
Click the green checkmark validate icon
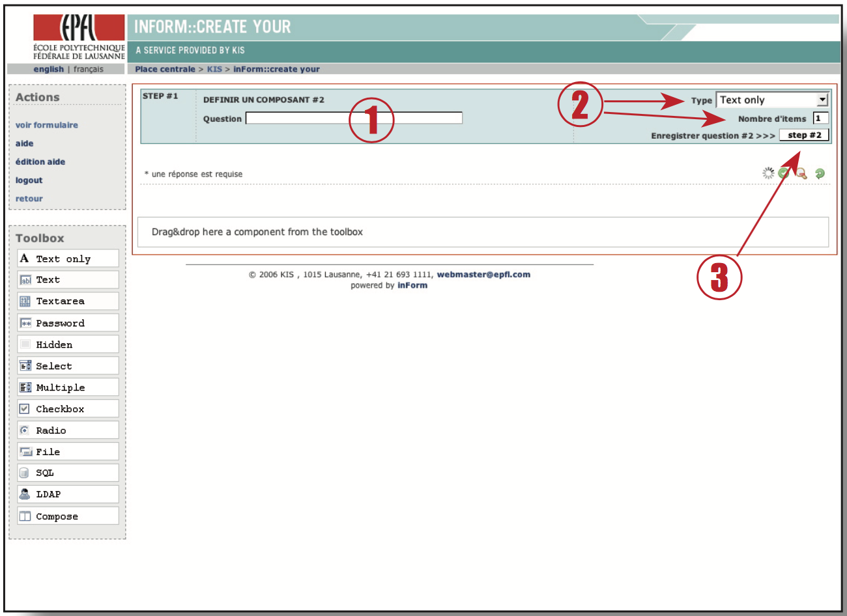point(784,173)
